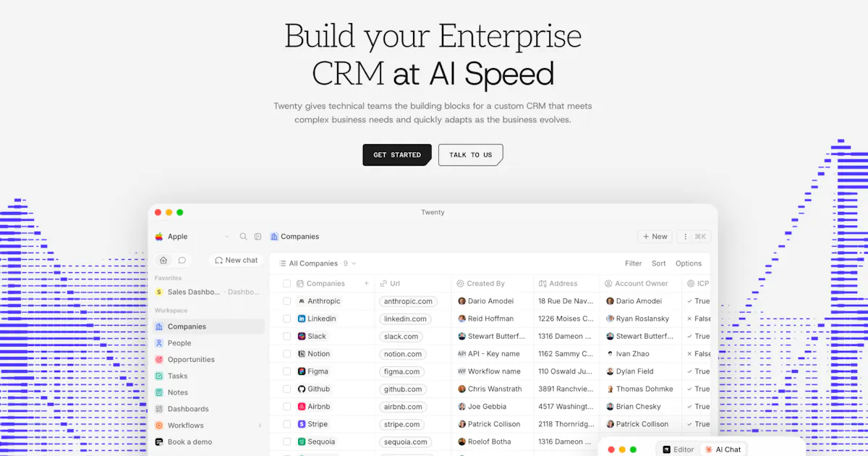This screenshot has height=456, width=868.
Task: Switch to the AI Chat tab
Action: click(723, 449)
